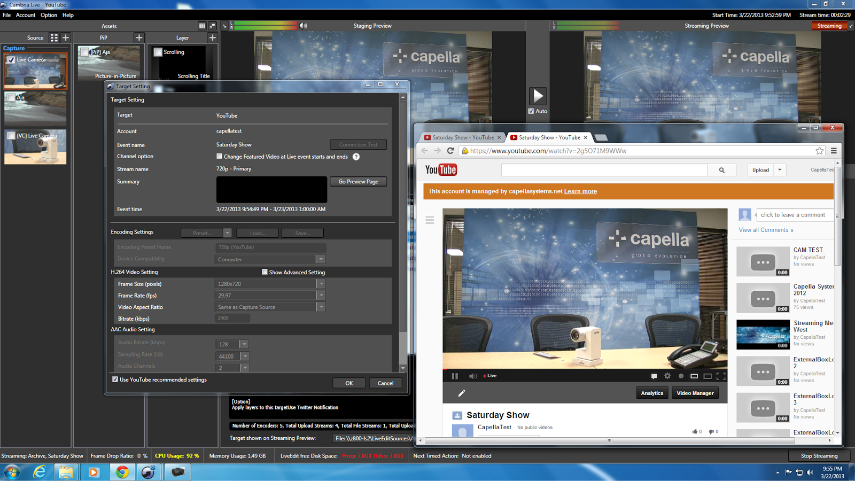Switch YouTube player to small size
This screenshot has width=855, height=504.
pos(694,376)
